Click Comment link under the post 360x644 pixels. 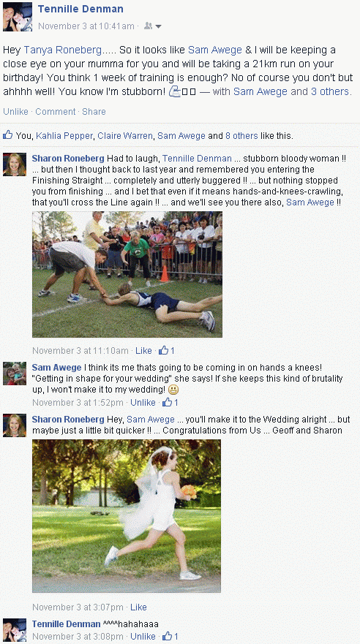pyautogui.click(x=56, y=112)
